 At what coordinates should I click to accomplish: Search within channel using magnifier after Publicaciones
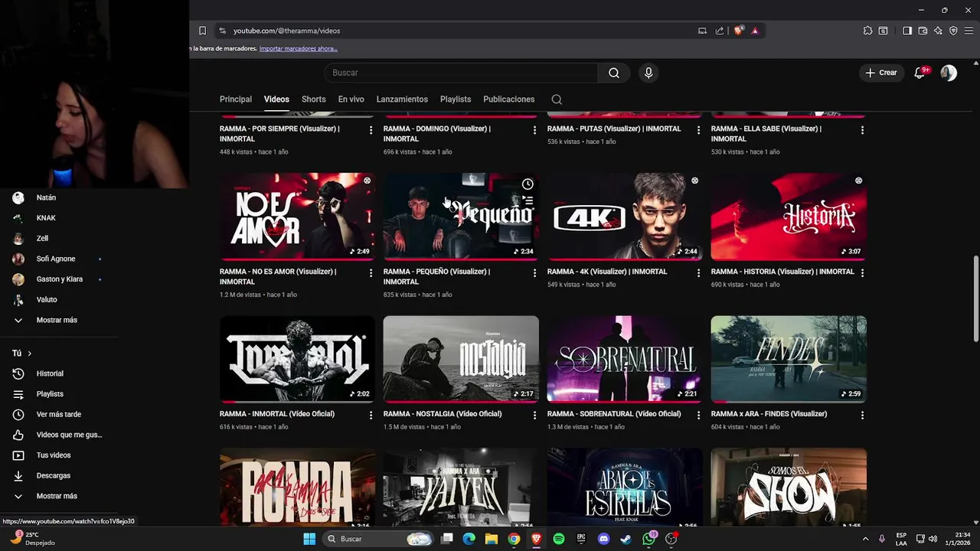pos(557,99)
